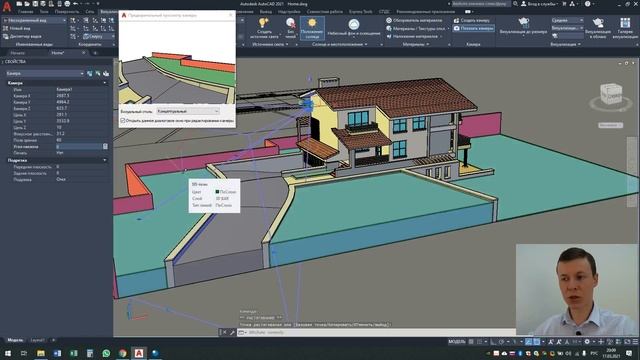Viewport: 640px width, 360px height.
Task: Click the Select Objects icon in Properties
Action: (98, 73)
